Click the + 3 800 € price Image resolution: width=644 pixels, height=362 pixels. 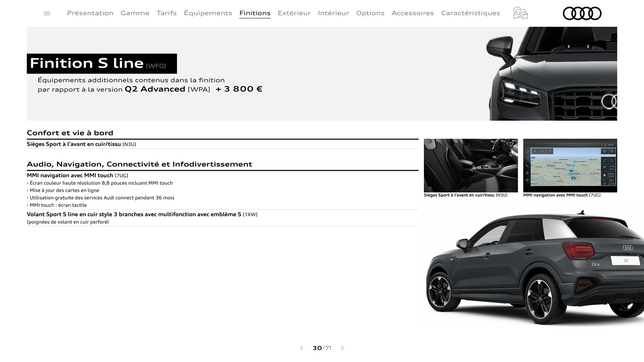pyautogui.click(x=239, y=89)
